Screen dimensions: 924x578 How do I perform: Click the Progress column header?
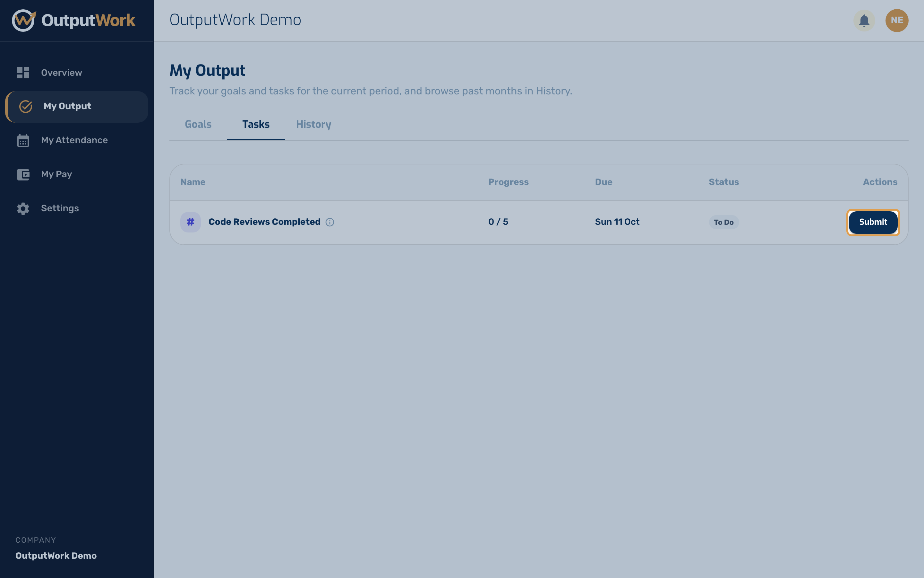pos(508,182)
